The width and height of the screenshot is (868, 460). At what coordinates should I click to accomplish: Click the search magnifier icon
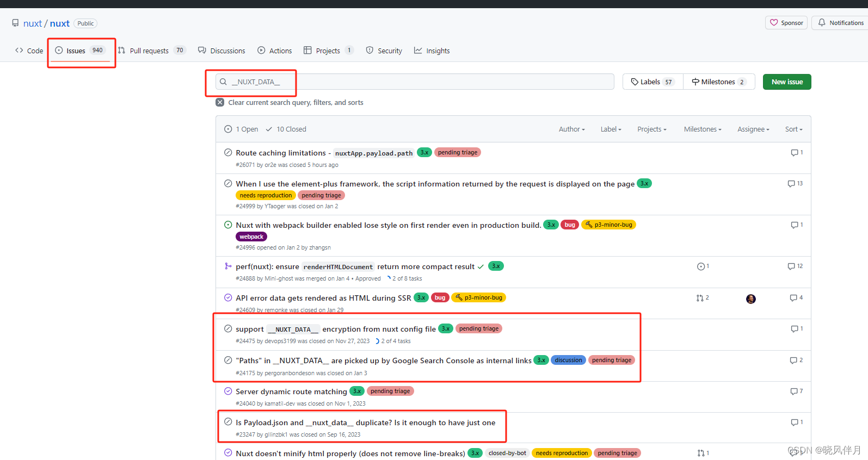(x=223, y=82)
